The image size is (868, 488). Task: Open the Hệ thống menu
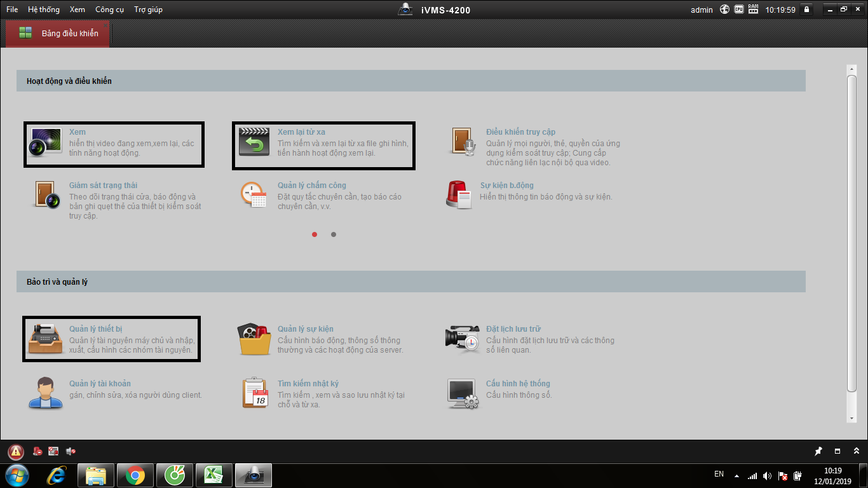44,10
